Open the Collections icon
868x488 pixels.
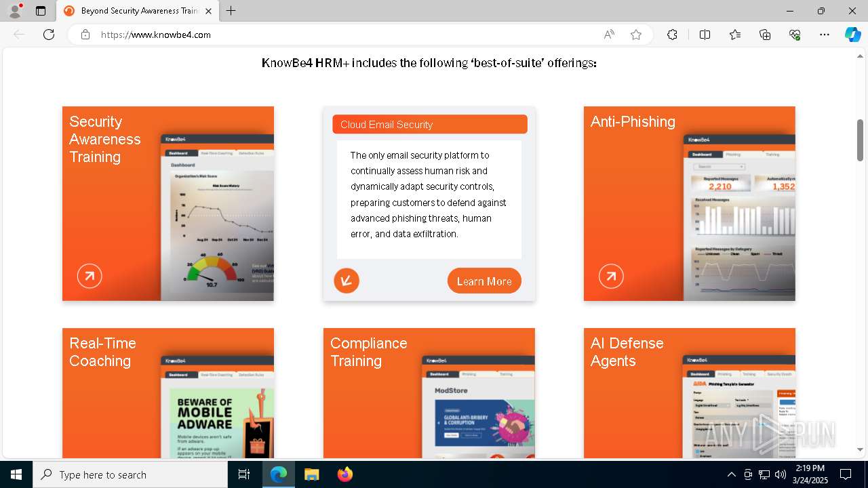click(x=765, y=35)
